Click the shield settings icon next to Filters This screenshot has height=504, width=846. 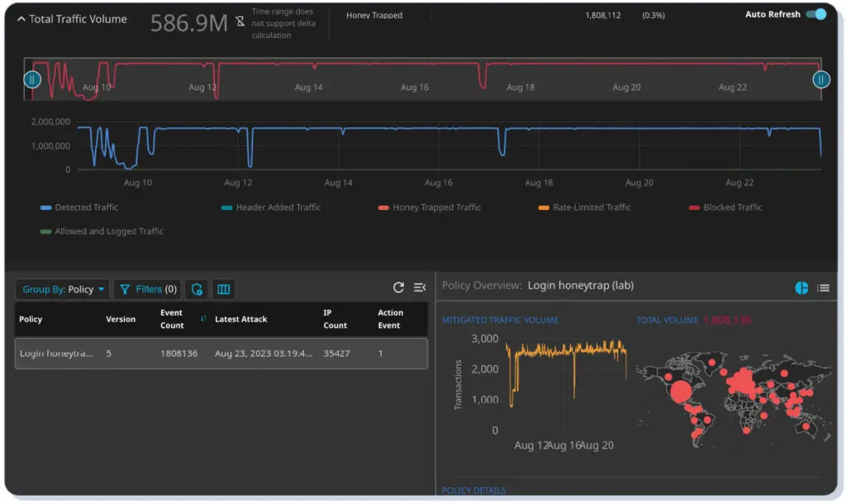(x=197, y=289)
